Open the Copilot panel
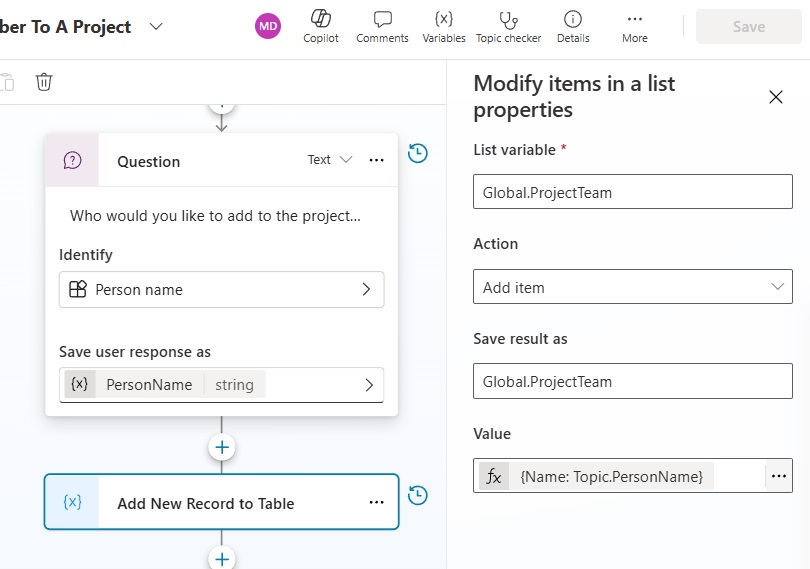810x569 pixels. (x=320, y=26)
